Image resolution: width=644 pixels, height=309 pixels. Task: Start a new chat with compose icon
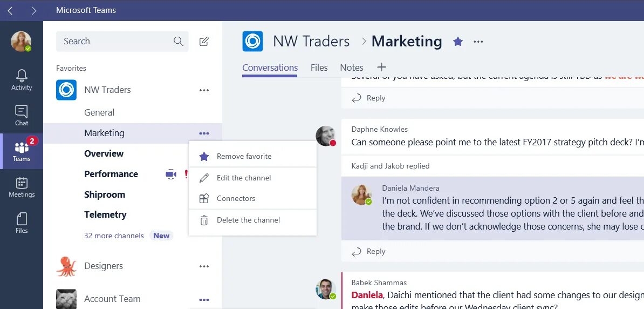click(x=204, y=41)
